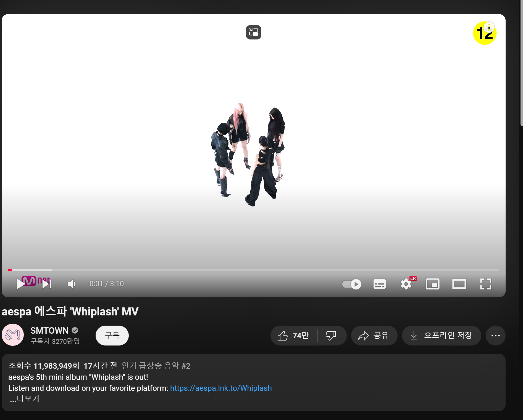Screen dimensions: 523x420
Task: Click 인기 급상승 음악 #2 trending label
Action: (156, 366)
